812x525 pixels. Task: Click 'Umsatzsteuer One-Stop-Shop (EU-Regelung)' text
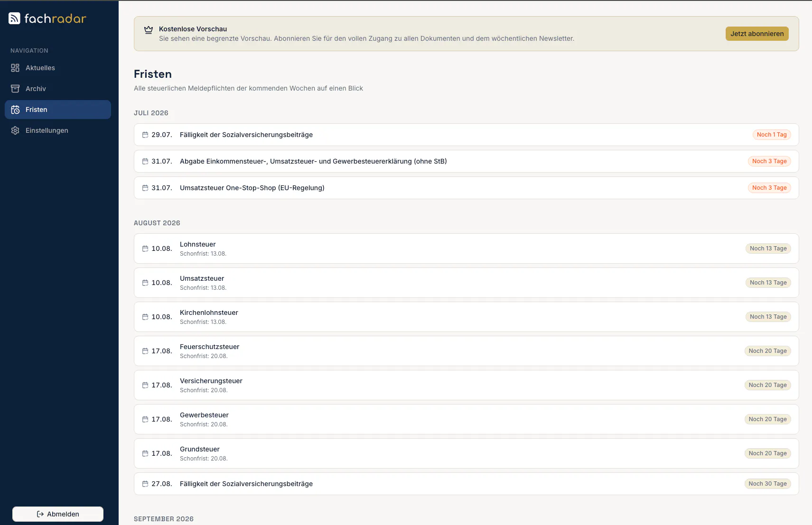pos(252,188)
